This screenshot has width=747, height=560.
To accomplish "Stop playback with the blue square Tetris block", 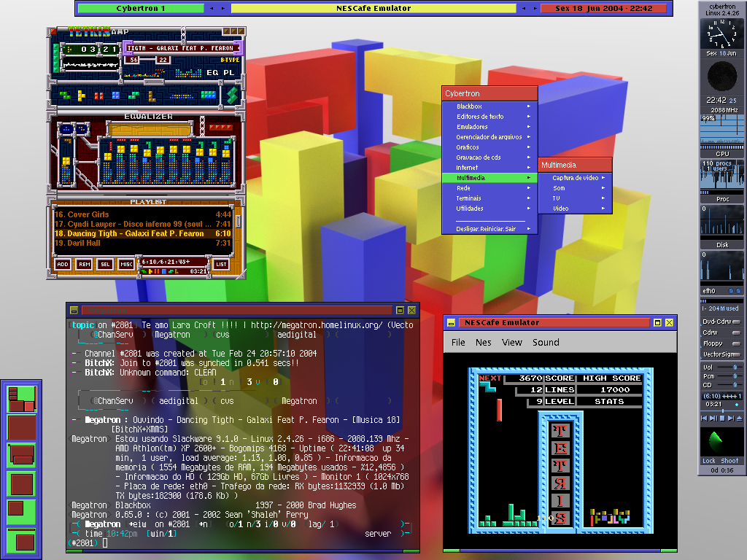I will pos(116,96).
